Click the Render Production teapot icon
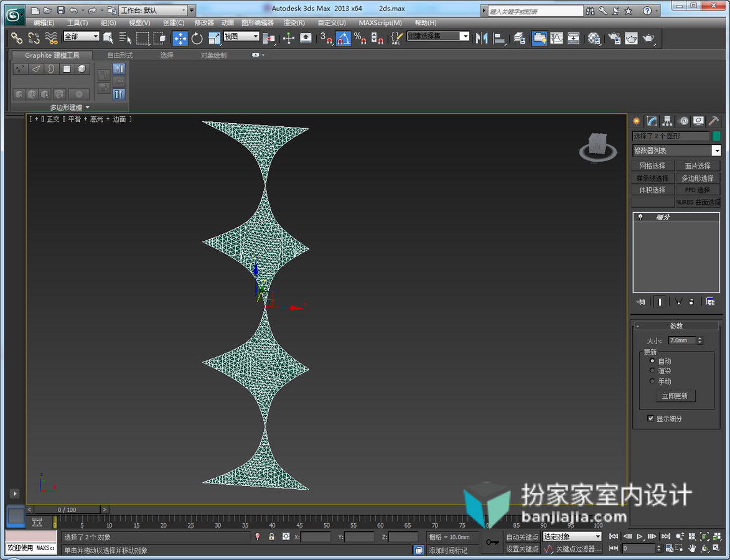730x560 pixels. pos(649,38)
